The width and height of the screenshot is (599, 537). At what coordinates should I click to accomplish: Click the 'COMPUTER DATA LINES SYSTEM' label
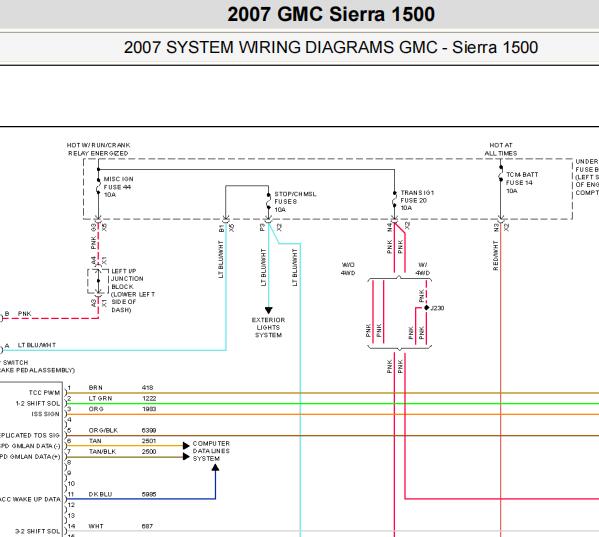(x=211, y=451)
